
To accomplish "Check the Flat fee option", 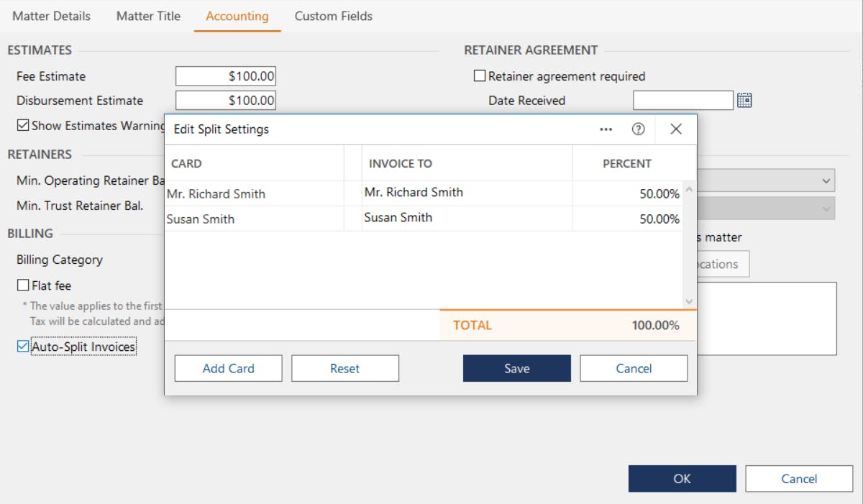I will [23, 285].
